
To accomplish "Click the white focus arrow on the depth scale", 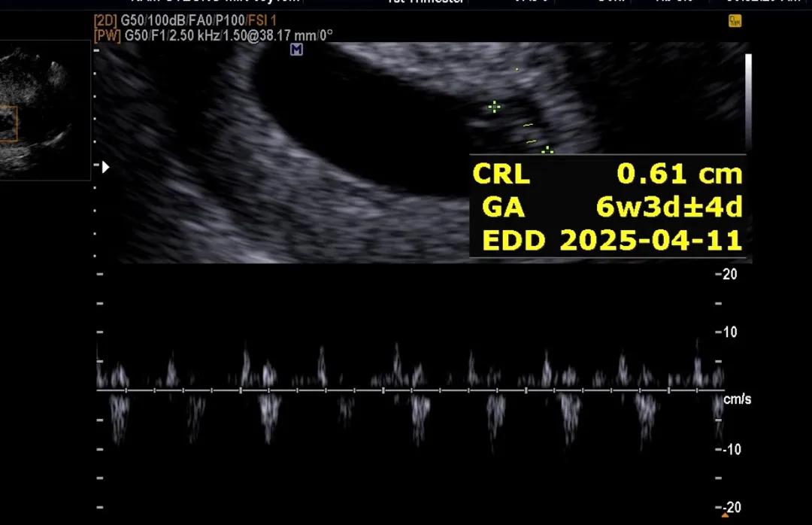I will (106, 167).
